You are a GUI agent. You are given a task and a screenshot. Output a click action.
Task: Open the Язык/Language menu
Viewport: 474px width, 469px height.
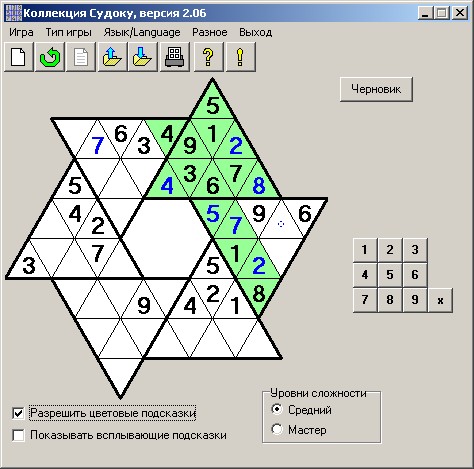coord(142,32)
